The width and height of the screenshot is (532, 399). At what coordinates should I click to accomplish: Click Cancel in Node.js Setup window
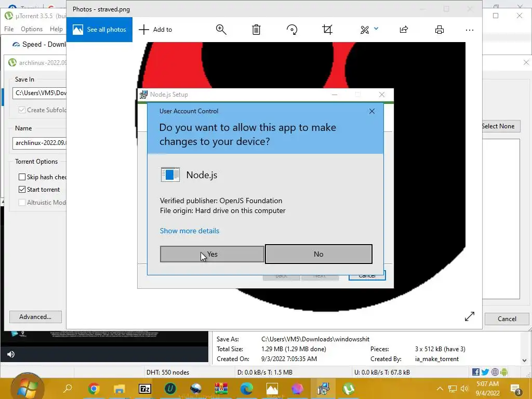[x=367, y=276]
